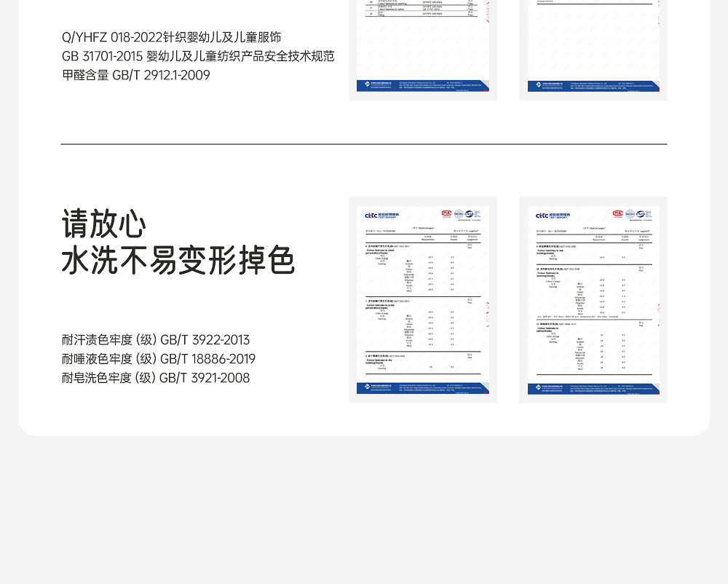The image size is (728, 584).
Task: Click the GB 31701-2015 safety standard text
Action: click(x=198, y=56)
